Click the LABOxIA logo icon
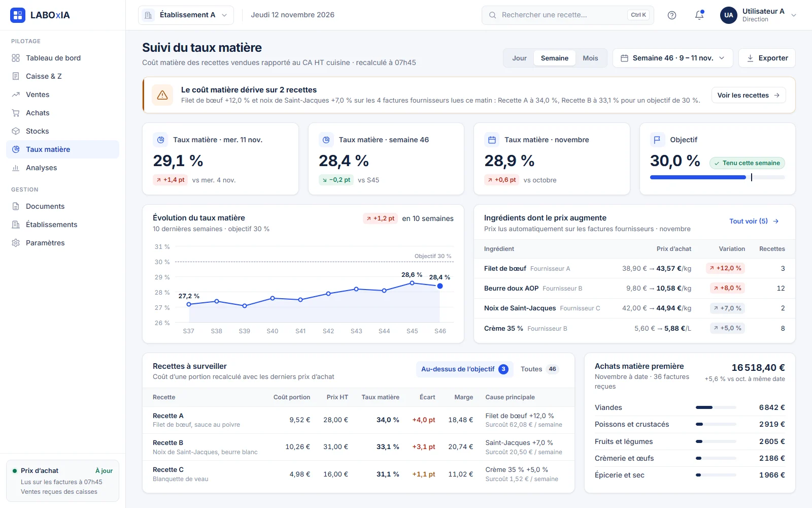The width and height of the screenshot is (812, 508). 18,15
